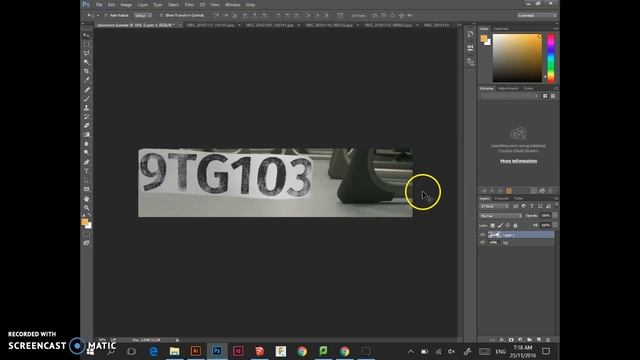This screenshot has width=640, height=360.
Task: Select the Lasso tool
Action: pos(87,53)
